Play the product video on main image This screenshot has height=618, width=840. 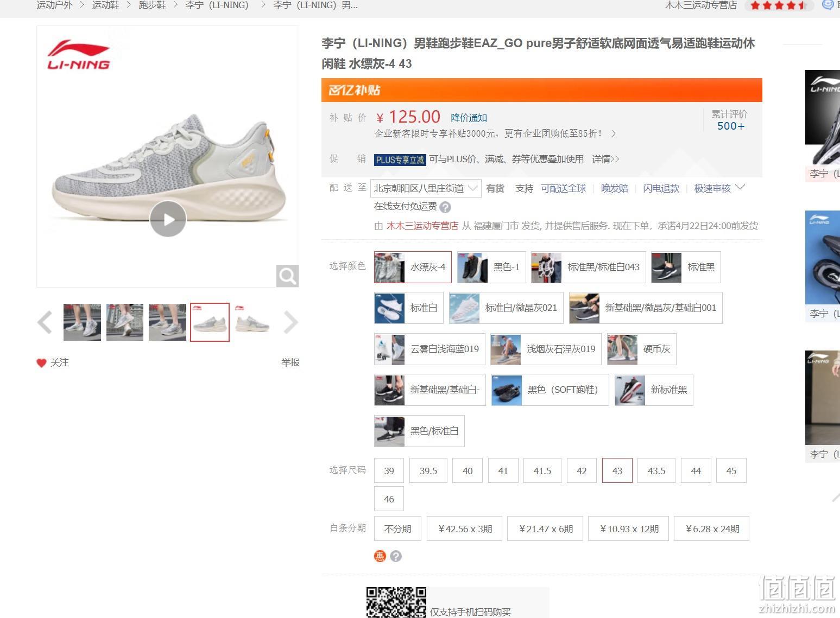click(x=168, y=219)
